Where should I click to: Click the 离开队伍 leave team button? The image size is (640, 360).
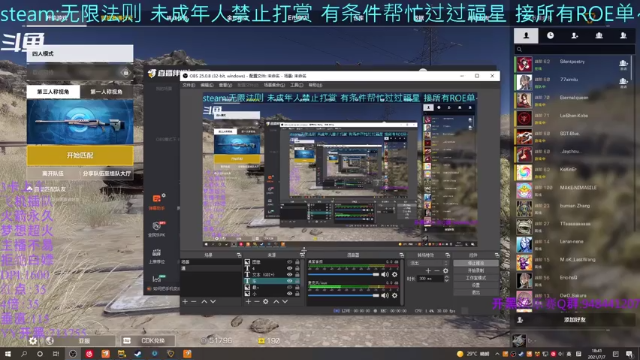coord(53,173)
